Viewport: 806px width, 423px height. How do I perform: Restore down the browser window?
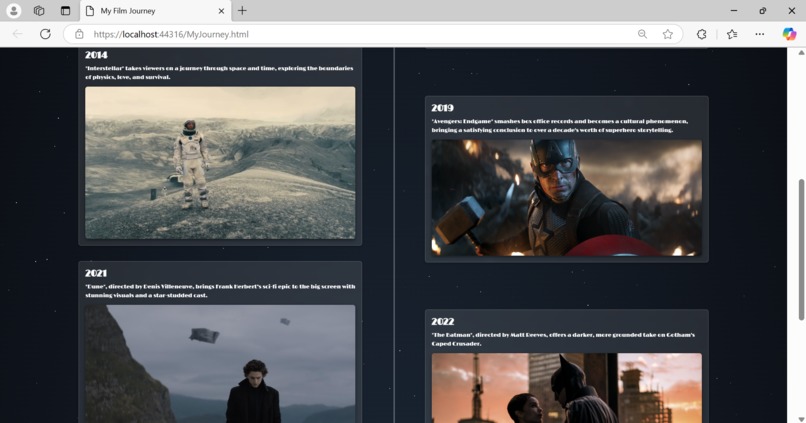[x=763, y=10]
